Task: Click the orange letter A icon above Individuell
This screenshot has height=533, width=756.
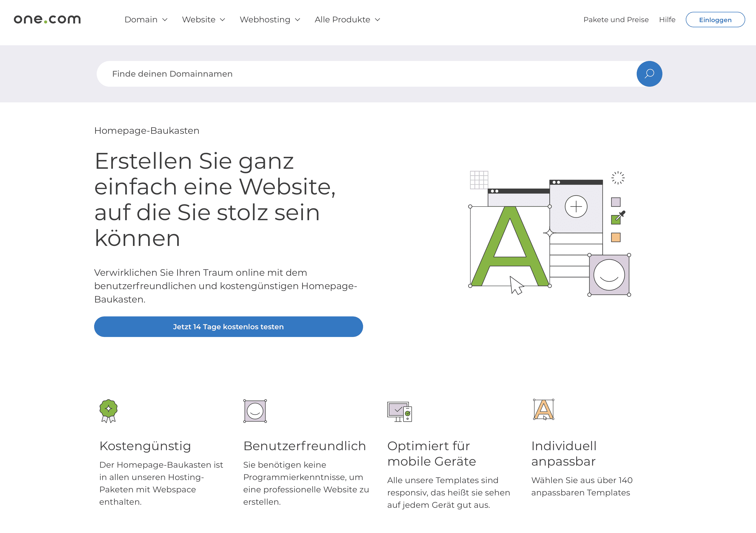Action: [x=544, y=410]
